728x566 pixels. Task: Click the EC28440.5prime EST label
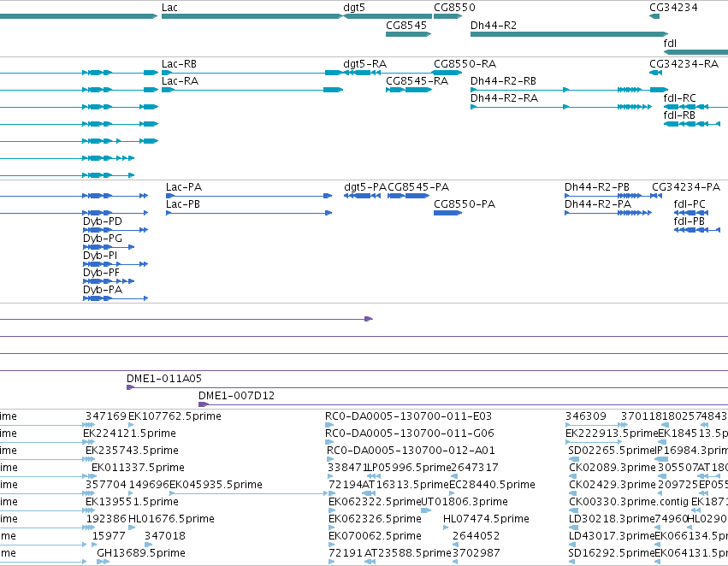492,486
